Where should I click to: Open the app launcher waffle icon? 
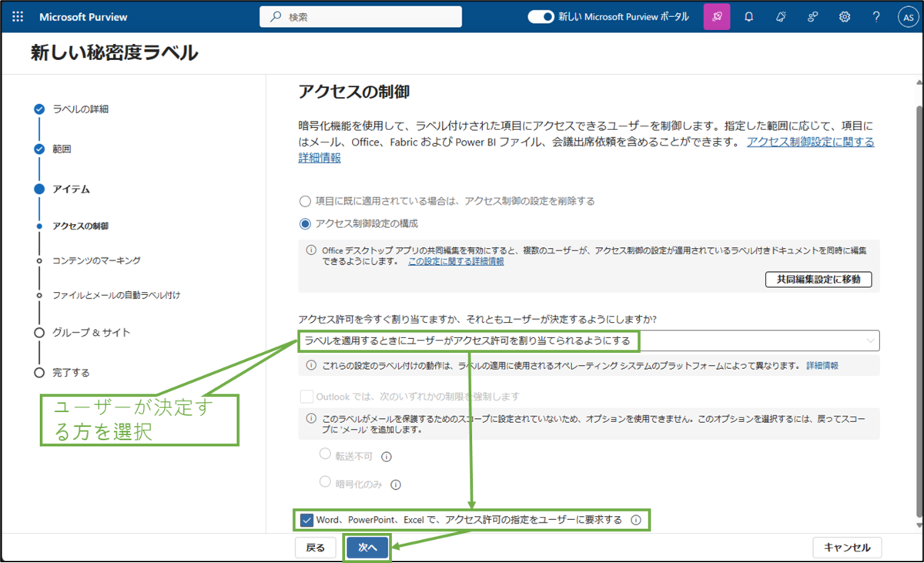pos(18,17)
